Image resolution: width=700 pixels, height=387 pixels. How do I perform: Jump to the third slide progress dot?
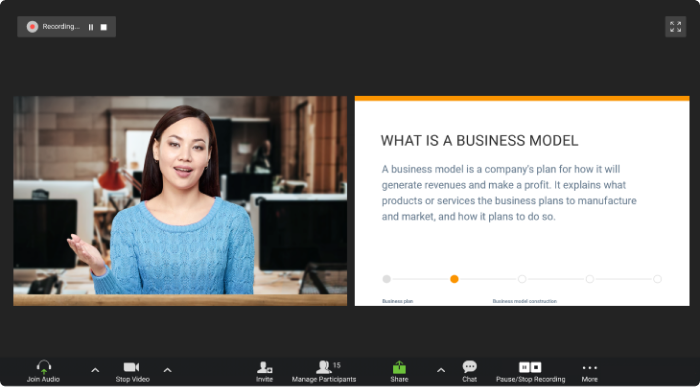tap(522, 279)
